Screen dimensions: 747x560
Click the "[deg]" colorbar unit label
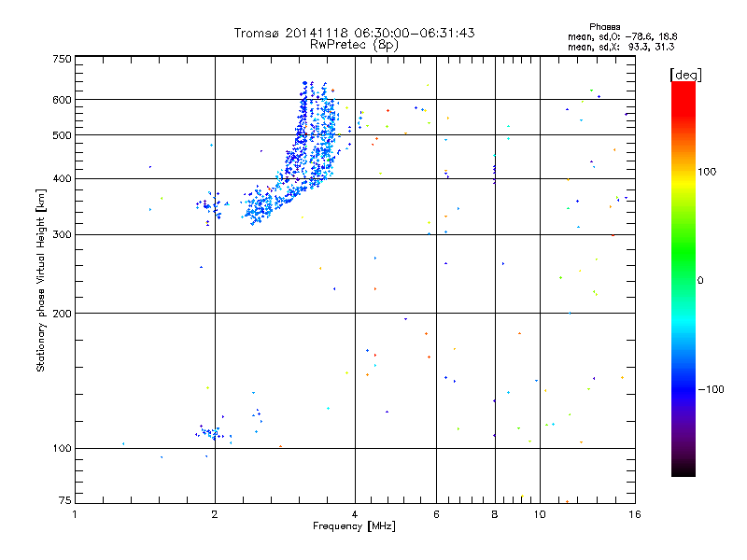point(685,75)
